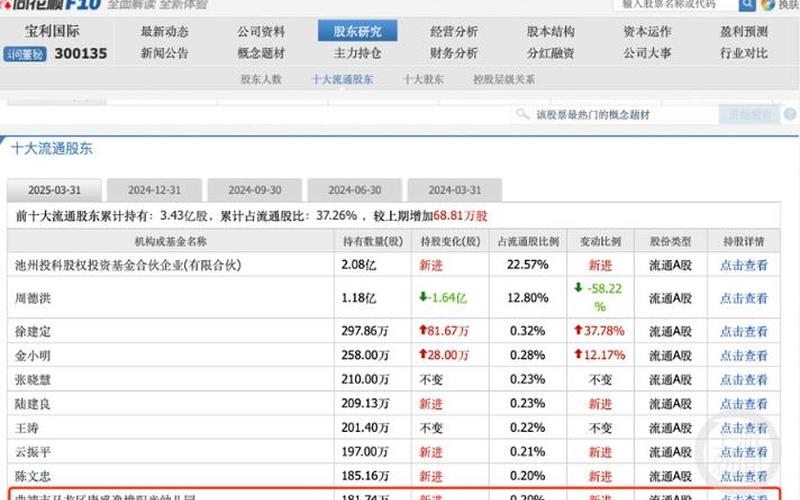Open the 概念题材 menu item
The height and width of the screenshot is (500, 800).
click(x=261, y=53)
